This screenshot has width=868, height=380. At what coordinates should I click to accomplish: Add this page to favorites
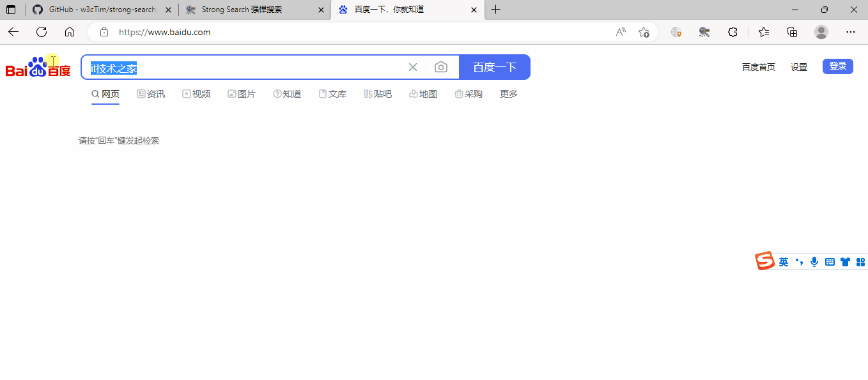(x=644, y=32)
